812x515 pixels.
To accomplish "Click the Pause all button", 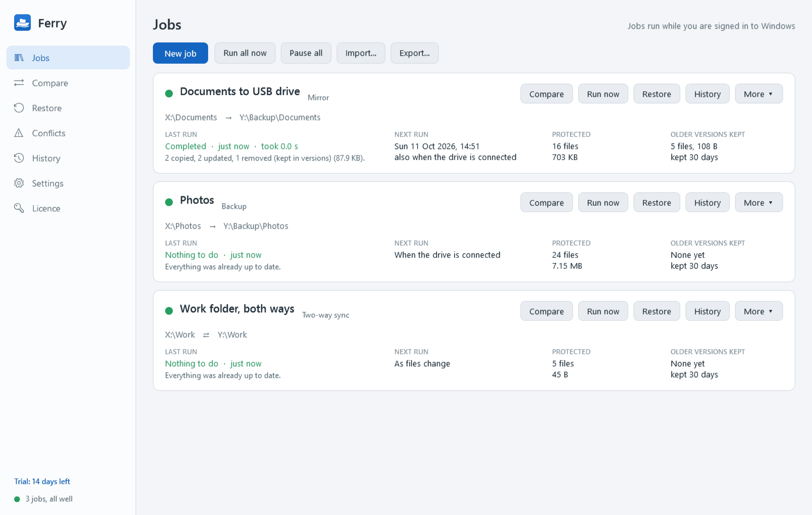I will [x=306, y=53].
